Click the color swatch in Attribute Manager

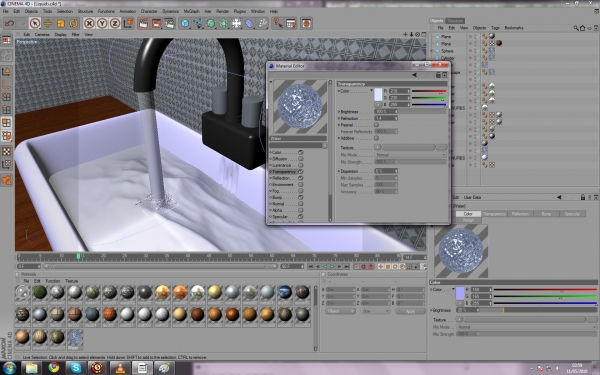[x=460, y=293]
